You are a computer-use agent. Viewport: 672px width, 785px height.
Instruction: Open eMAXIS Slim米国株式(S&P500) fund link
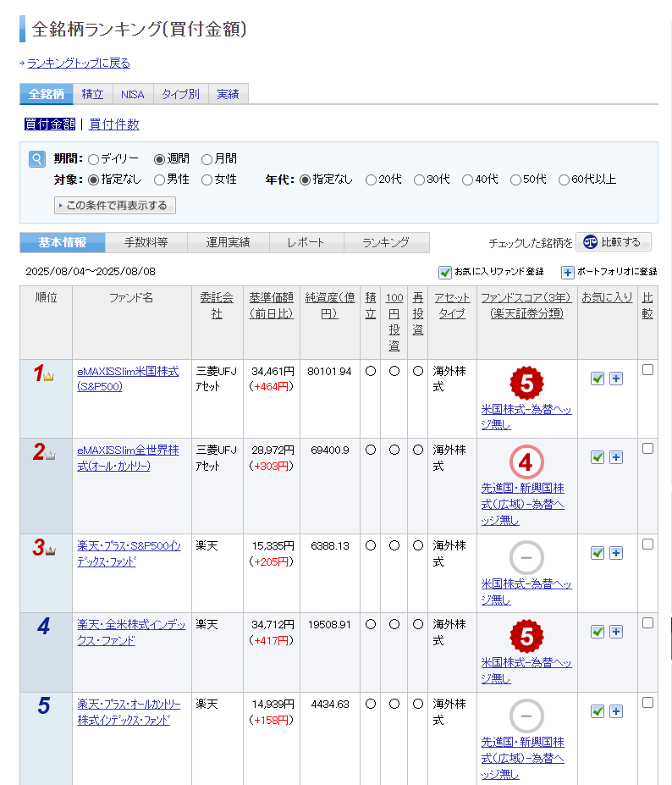click(x=128, y=379)
